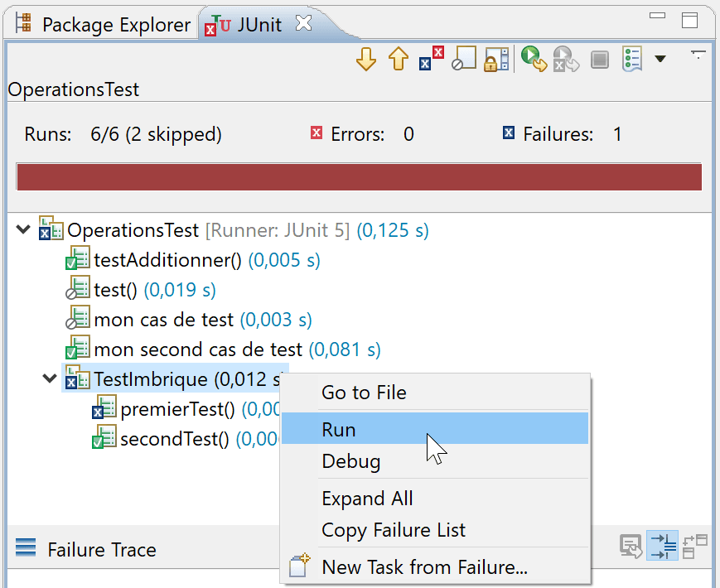Click the Stop JUnit Test Run icon
The image size is (720, 588).
599,60
